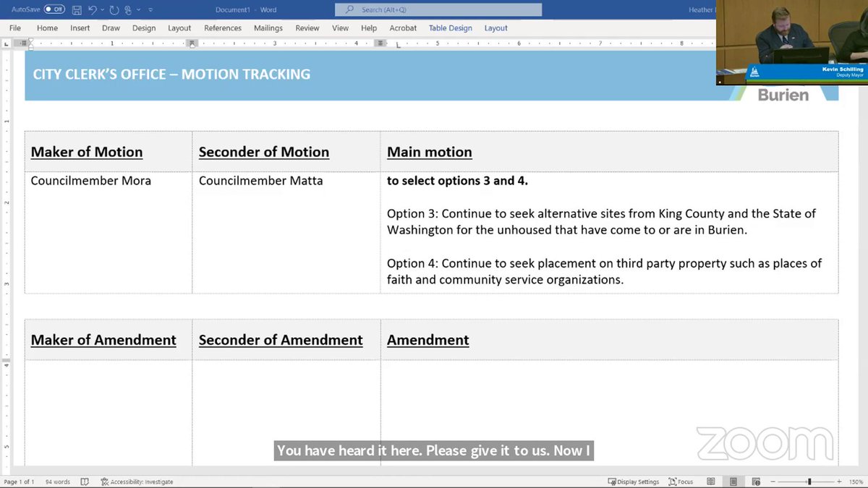
Task: Click the 'Option 4: Continue to seek placement' paragraph
Action: click(x=604, y=271)
